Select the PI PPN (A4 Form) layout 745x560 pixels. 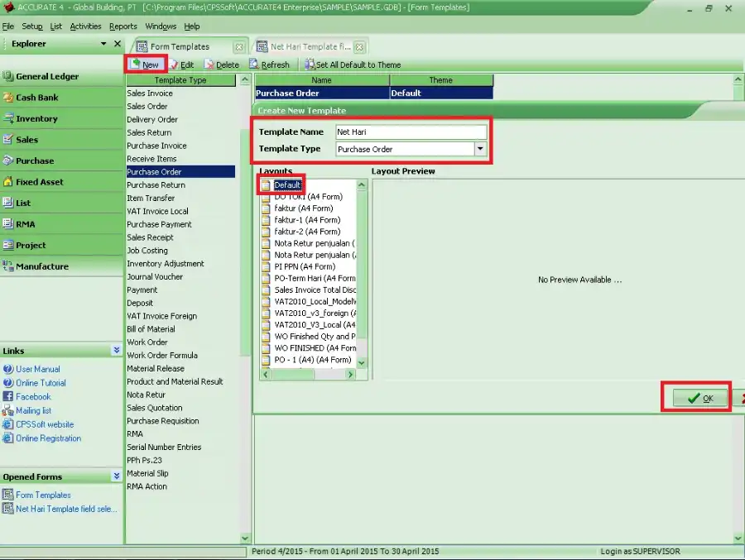point(305,266)
